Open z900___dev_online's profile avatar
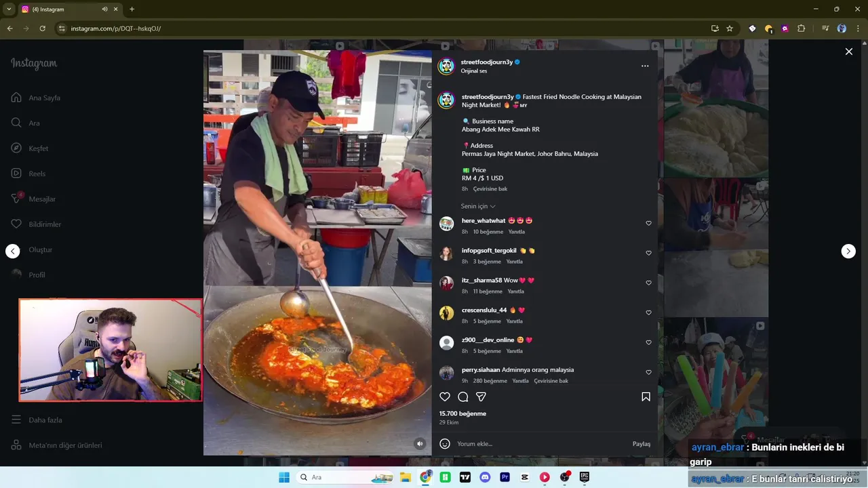Viewport: 868px width, 488px height. pyautogui.click(x=446, y=343)
